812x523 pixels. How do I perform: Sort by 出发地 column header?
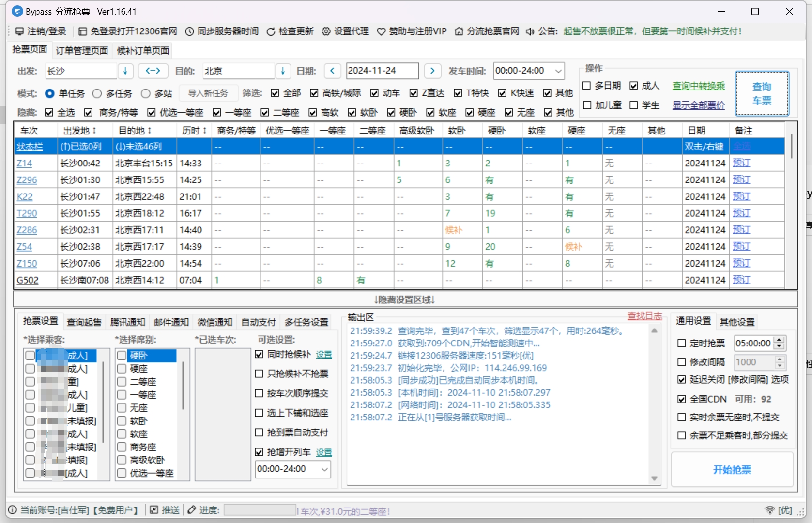coord(79,131)
